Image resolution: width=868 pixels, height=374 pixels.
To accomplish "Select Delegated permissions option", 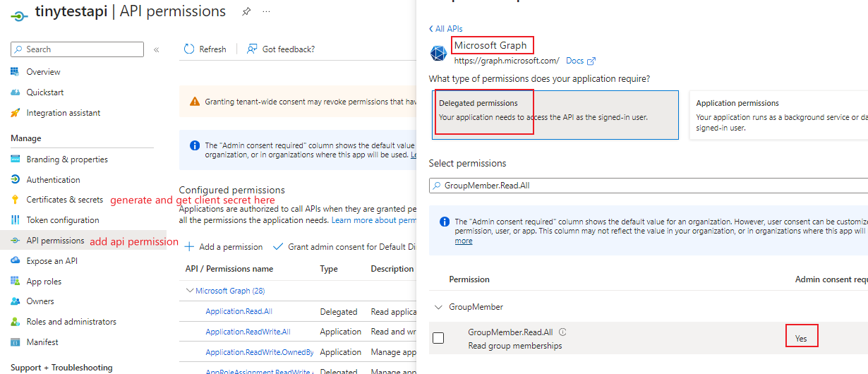I will (554, 115).
